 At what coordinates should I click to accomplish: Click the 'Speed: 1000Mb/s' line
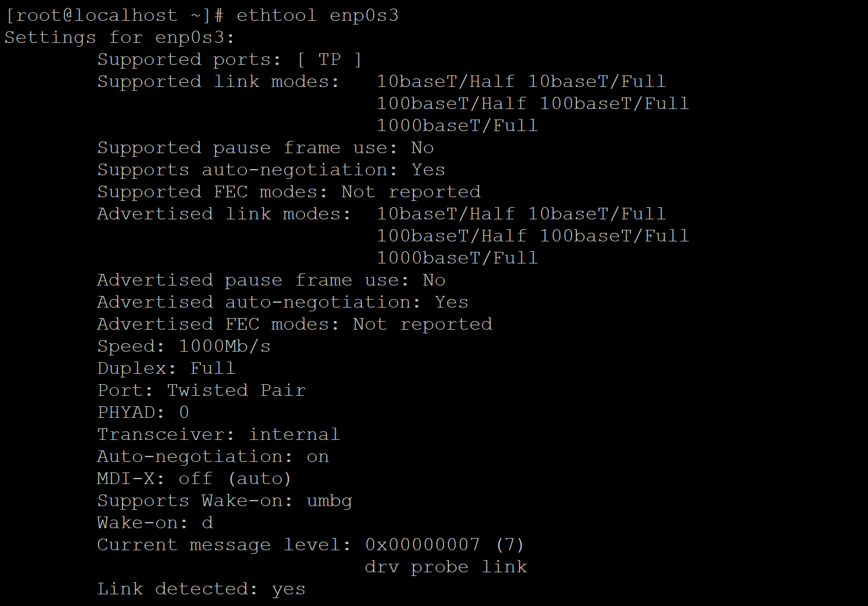(x=184, y=346)
